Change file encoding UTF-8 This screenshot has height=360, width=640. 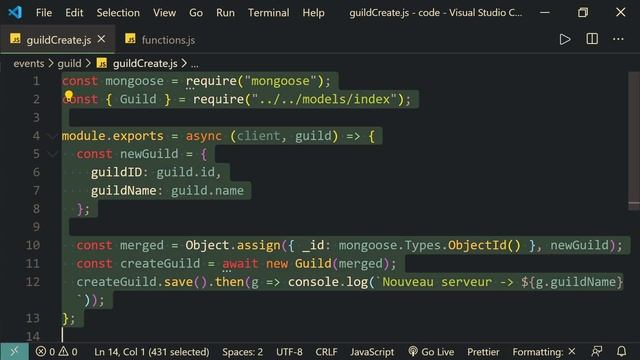click(289, 351)
